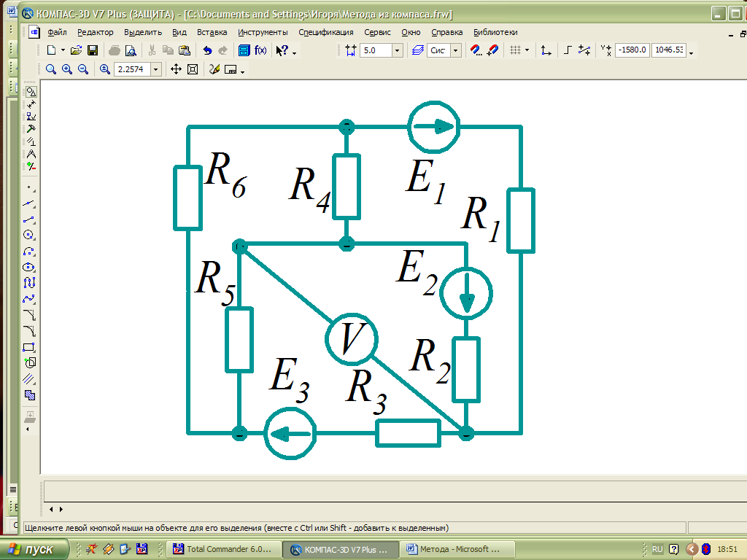Expand the help pointer toolbar options arrow
747x560 pixels.
(295, 52)
